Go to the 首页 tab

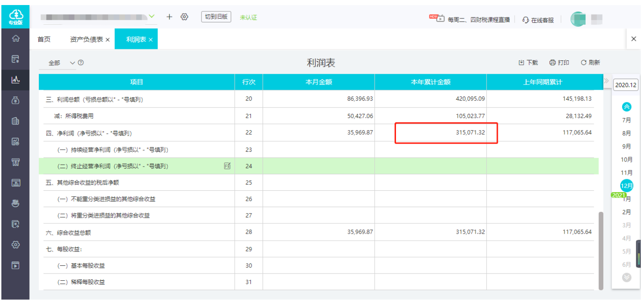coord(44,40)
